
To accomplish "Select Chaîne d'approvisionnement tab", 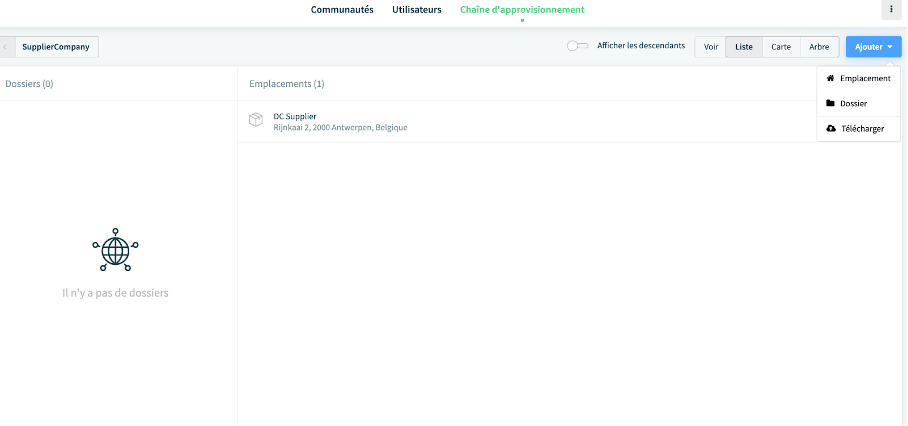I will (x=522, y=10).
